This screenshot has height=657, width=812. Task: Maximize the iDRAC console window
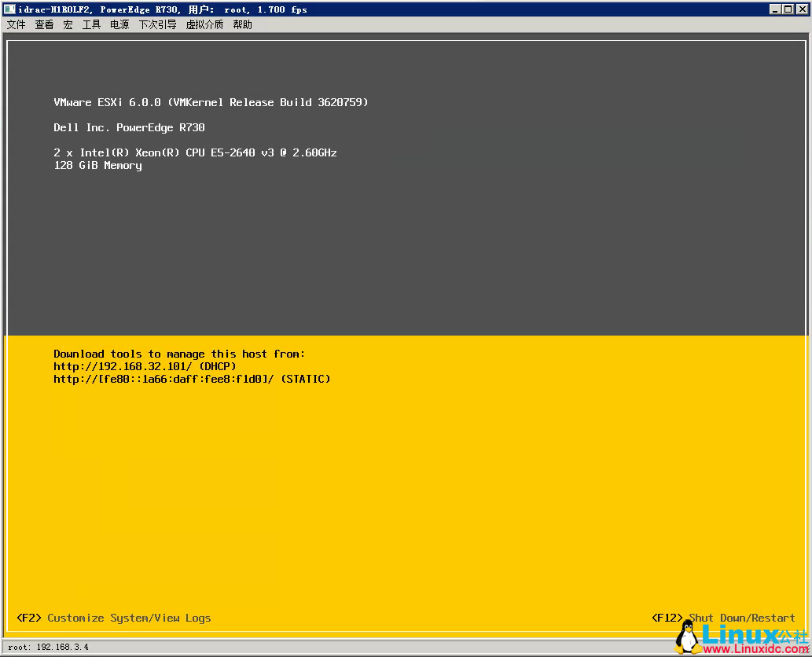[x=788, y=9]
